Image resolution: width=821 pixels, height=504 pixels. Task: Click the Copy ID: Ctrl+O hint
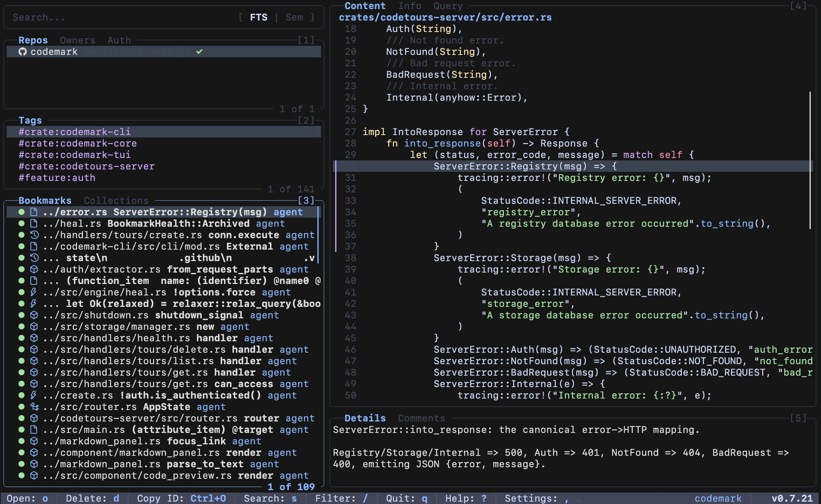(181, 499)
